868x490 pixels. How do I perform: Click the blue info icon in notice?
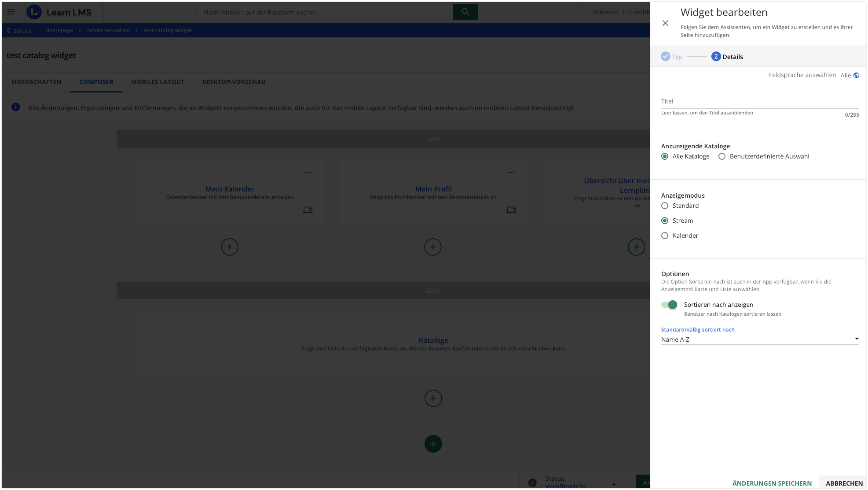coord(16,107)
